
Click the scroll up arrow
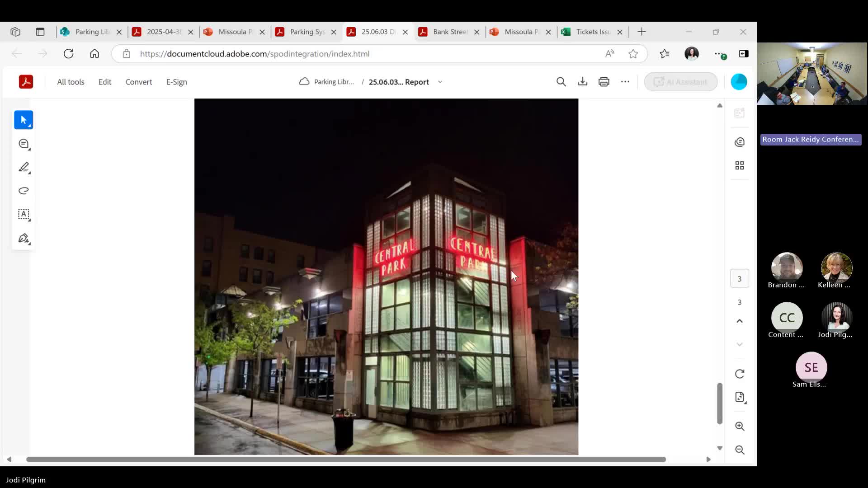point(720,106)
